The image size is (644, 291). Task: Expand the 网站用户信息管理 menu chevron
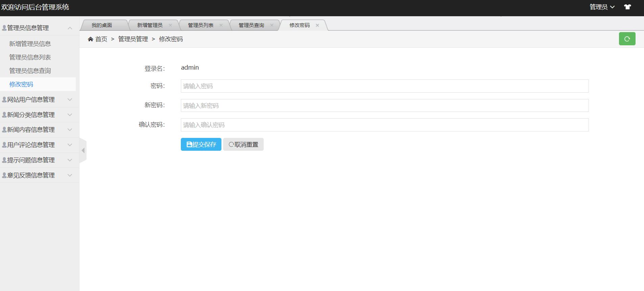(x=70, y=99)
